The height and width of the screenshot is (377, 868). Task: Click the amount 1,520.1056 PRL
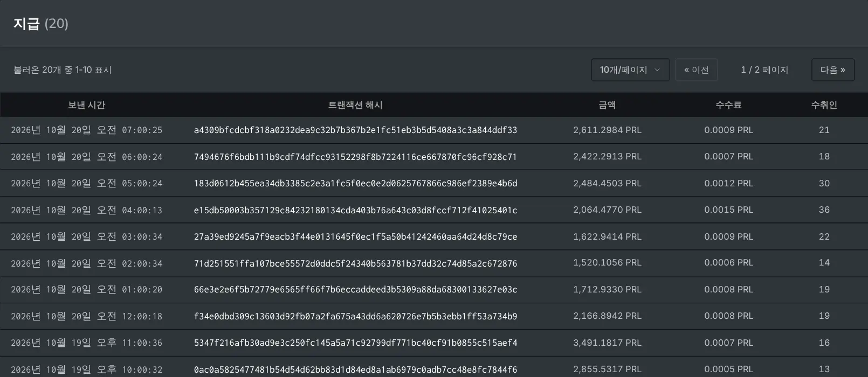[607, 262]
